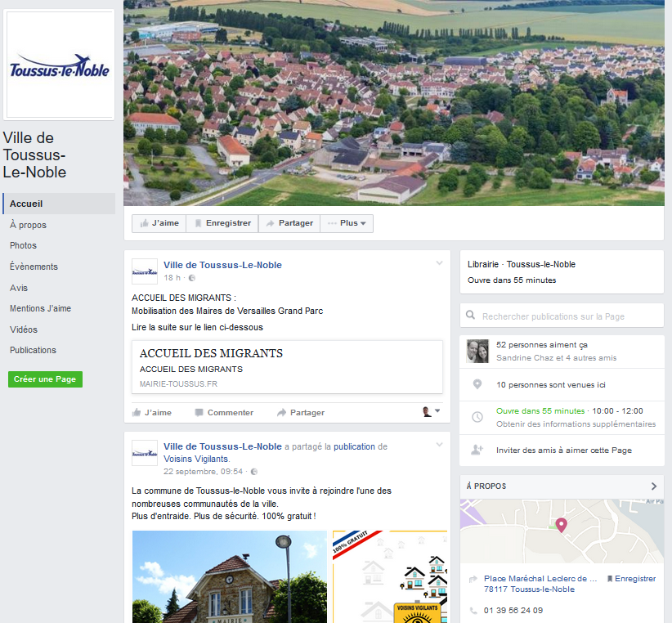Viewport: 672px width, 623px height.
Task: Expand the options chevron on the migrants post
Action: click(x=439, y=263)
